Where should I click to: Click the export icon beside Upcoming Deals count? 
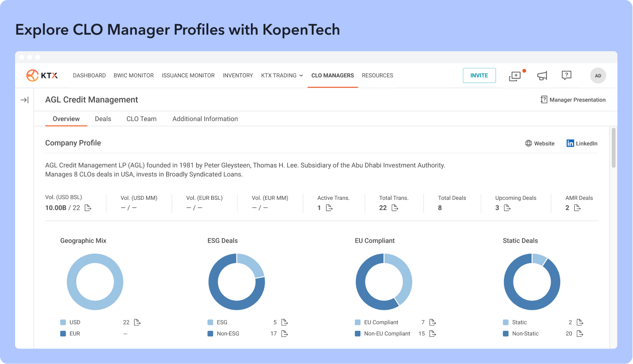coord(507,208)
